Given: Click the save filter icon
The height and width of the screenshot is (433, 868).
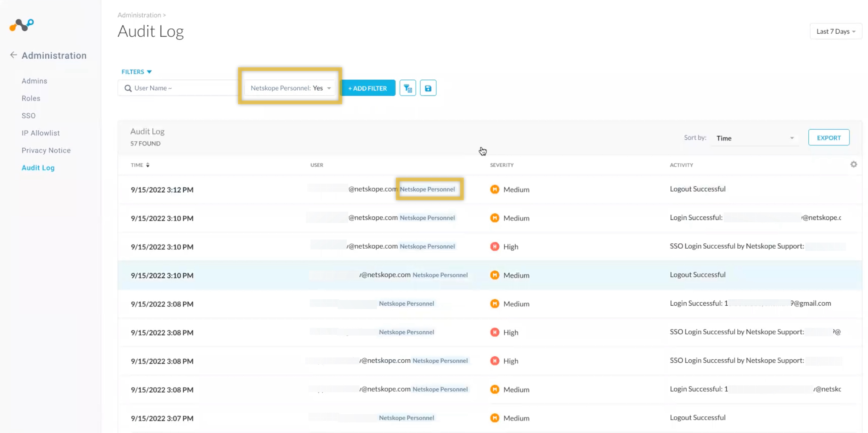Looking at the screenshot, I should click(x=428, y=88).
